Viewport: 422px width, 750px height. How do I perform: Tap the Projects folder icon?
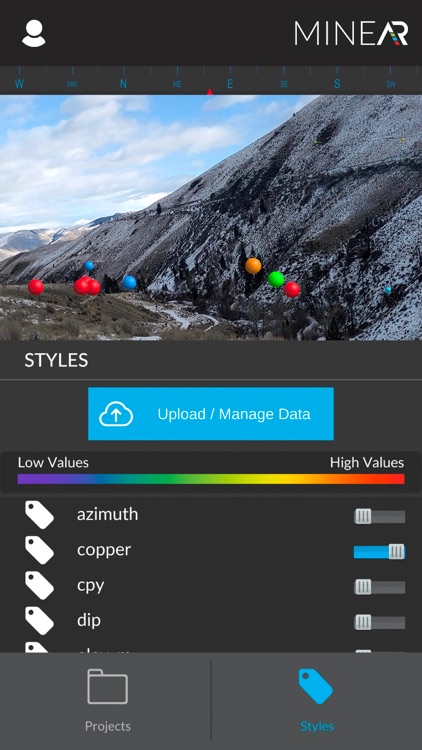pos(107,686)
